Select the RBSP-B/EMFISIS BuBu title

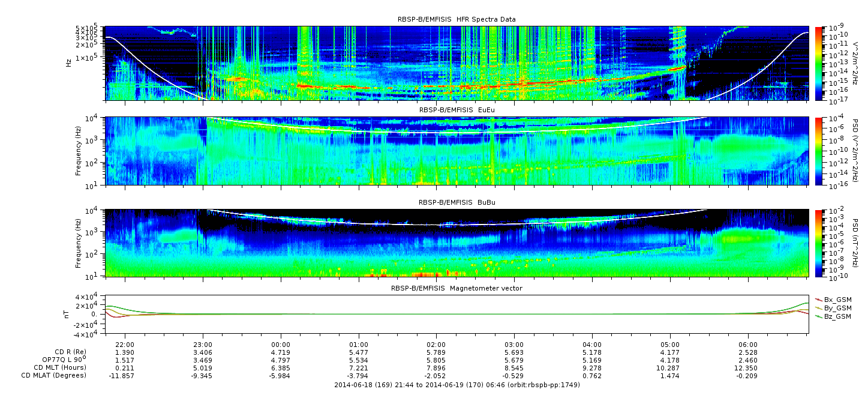pyautogui.click(x=456, y=203)
